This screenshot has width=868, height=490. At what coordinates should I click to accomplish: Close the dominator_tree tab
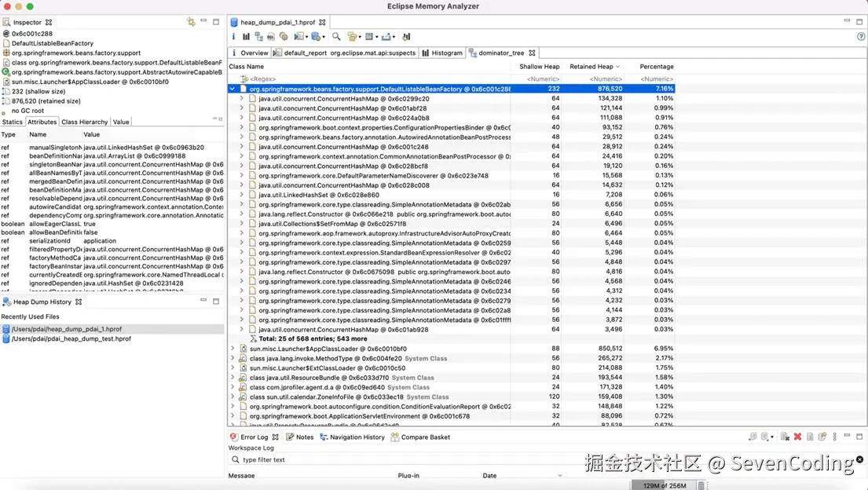(532, 53)
